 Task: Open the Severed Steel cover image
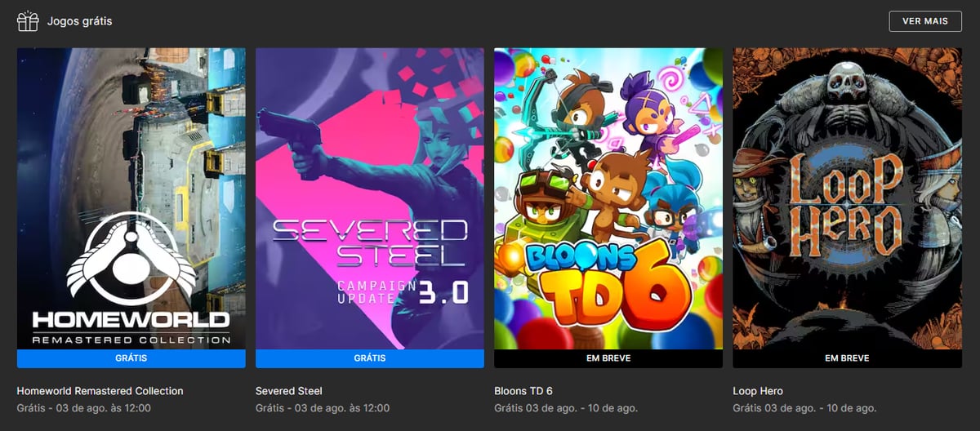[370, 198]
